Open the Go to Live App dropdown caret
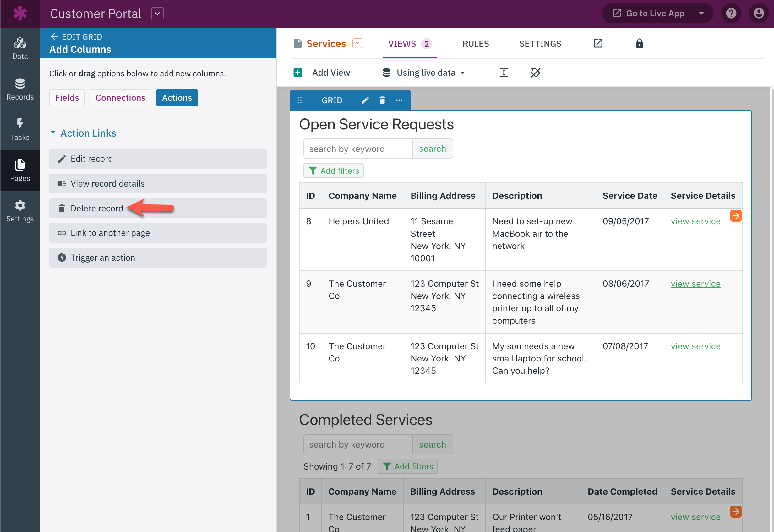 point(701,13)
